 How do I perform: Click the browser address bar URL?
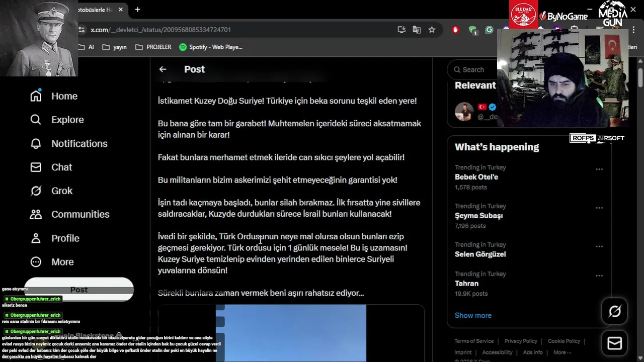click(160, 30)
